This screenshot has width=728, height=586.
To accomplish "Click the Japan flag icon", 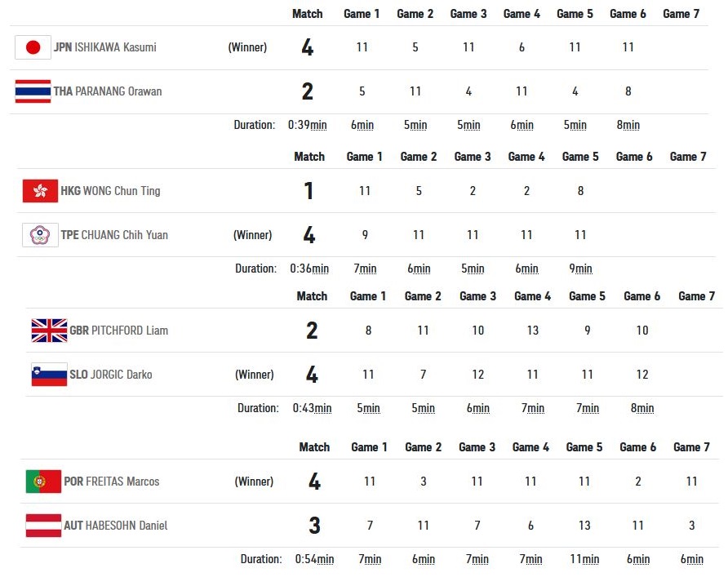I will click(x=33, y=47).
